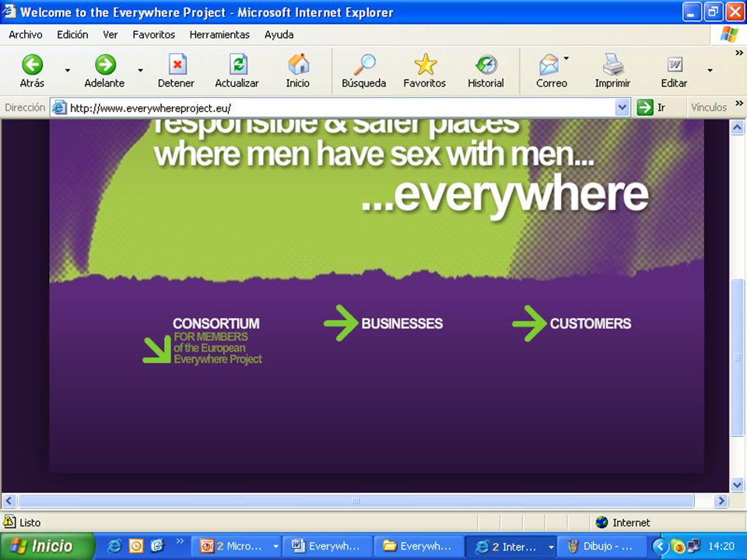The width and height of the screenshot is (747, 560).
Task: Click the third quick launch icon
Action: pyautogui.click(x=157, y=546)
